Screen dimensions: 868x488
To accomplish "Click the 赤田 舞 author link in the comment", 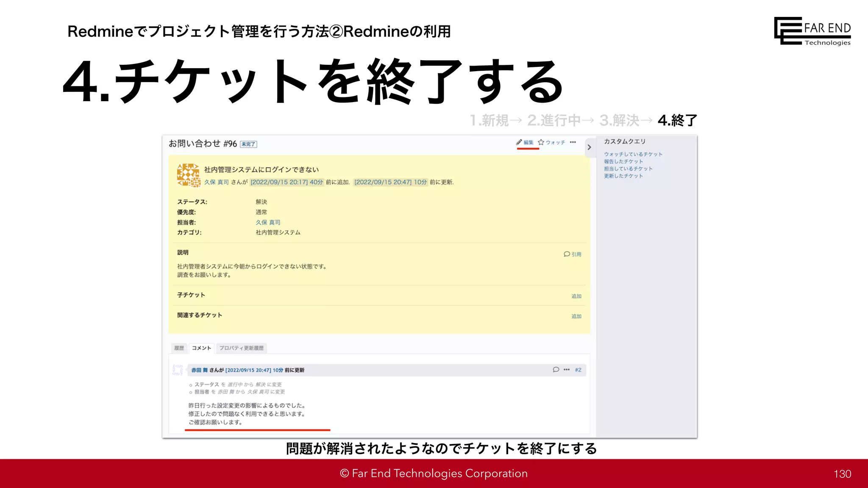I will pyautogui.click(x=199, y=370).
